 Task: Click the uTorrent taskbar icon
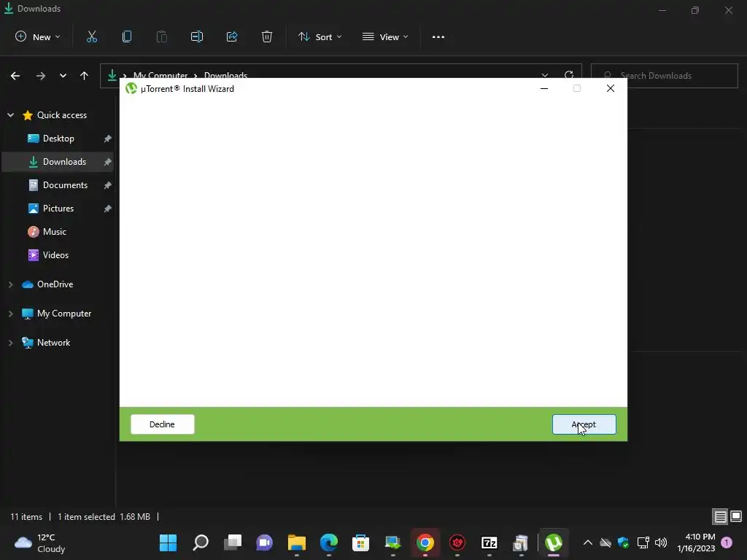554,542
